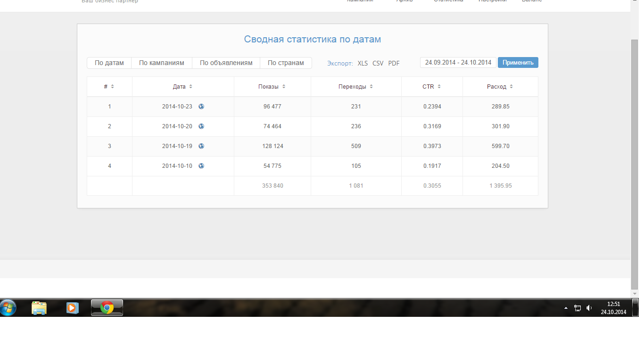Screen dimensions: 644x364
Task: Launch Media Player from the taskbar
Action: (72, 308)
